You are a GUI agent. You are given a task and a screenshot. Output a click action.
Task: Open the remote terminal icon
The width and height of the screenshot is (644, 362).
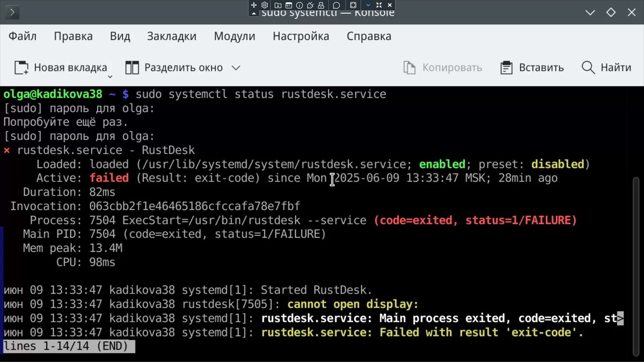coord(289,5)
